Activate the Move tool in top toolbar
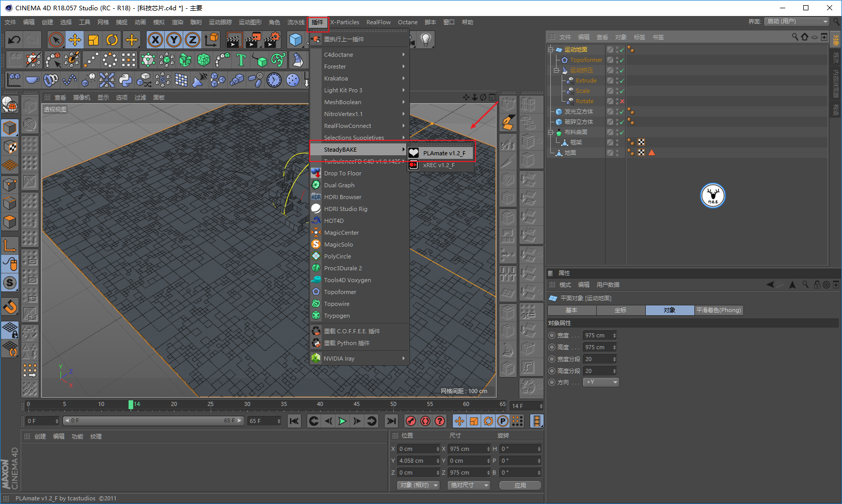This screenshot has height=504, width=842. 75,40
